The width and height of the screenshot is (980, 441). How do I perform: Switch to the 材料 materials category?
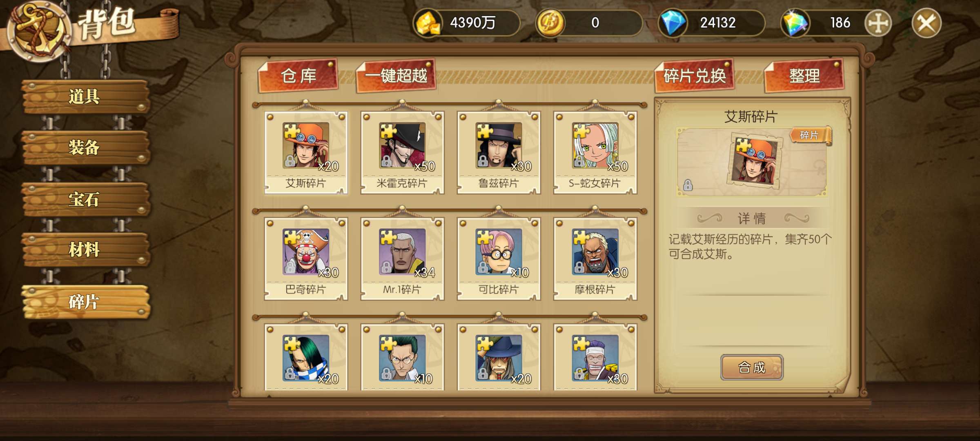[x=85, y=249]
